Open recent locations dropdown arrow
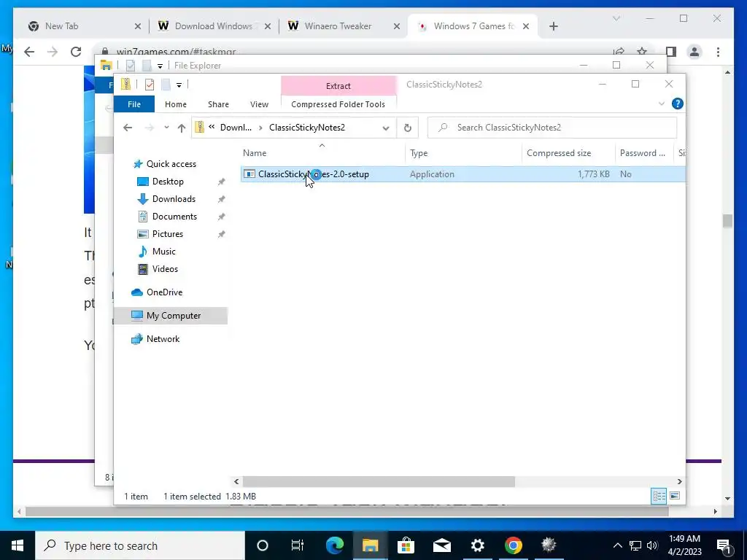Screen dimensions: 747x560 pos(166,128)
